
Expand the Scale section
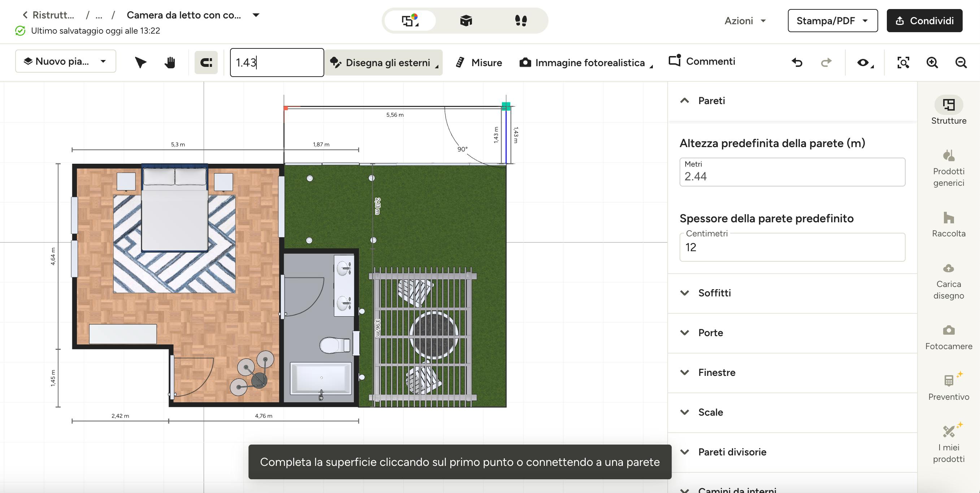[792, 412]
